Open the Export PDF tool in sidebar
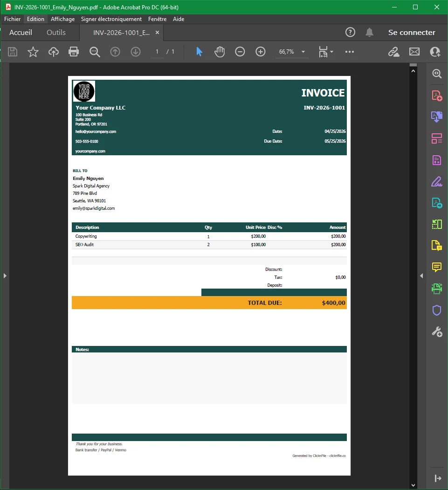 click(437, 117)
